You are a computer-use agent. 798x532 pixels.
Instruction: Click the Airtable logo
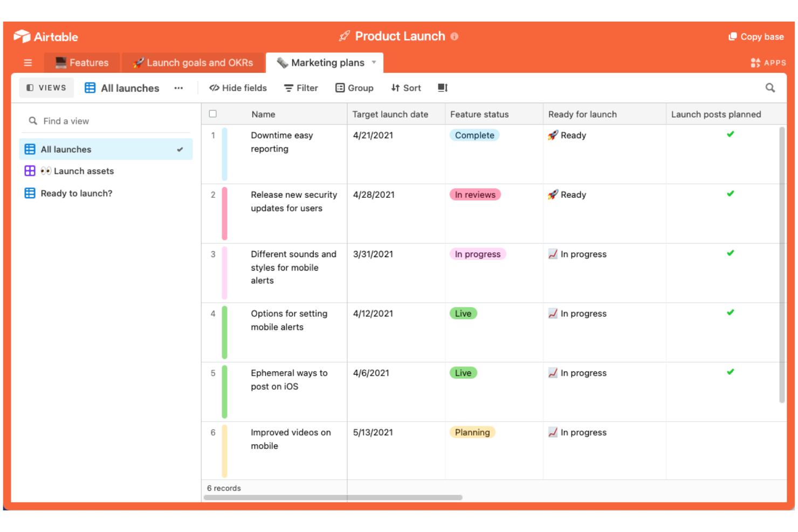(x=46, y=36)
